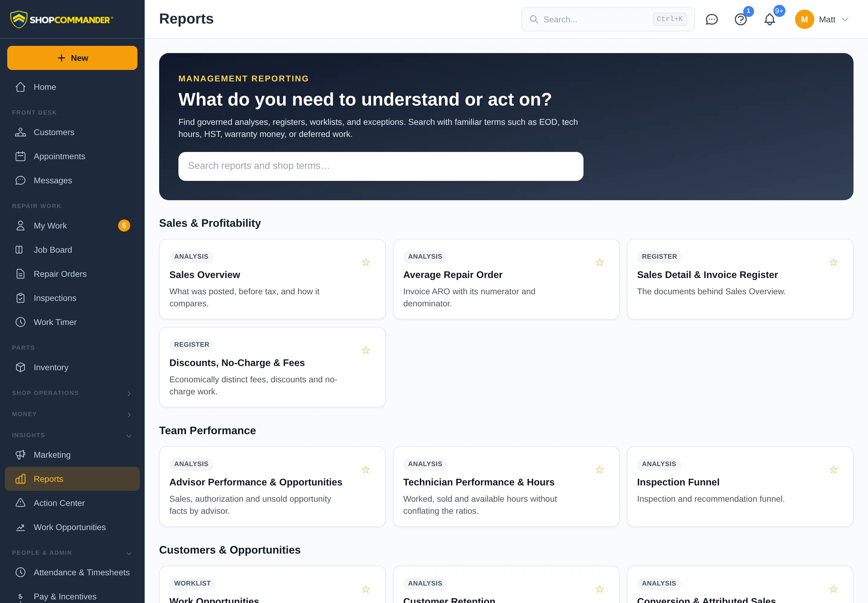Click the Attendance & Timesheets clock icon
The width and height of the screenshot is (868, 603).
pyautogui.click(x=20, y=572)
